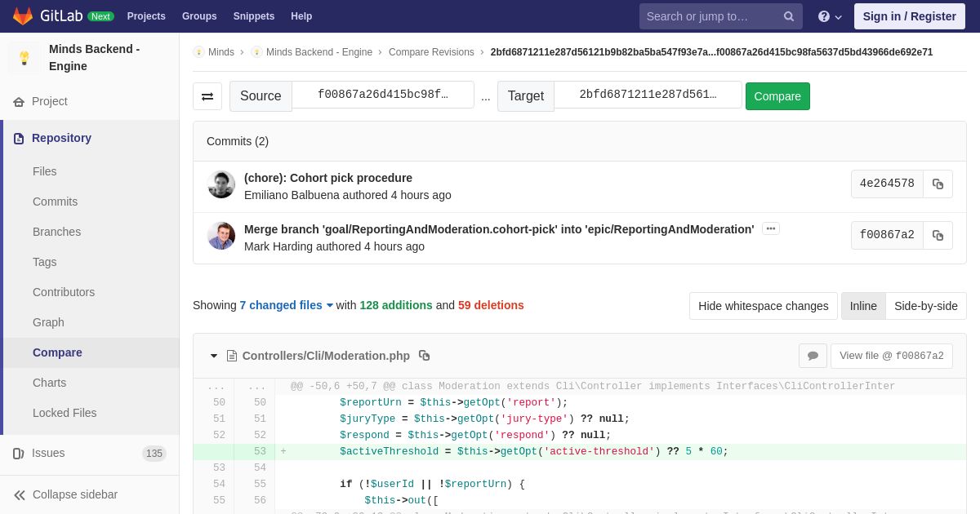Copy Moderation.php file path

point(424,356)
